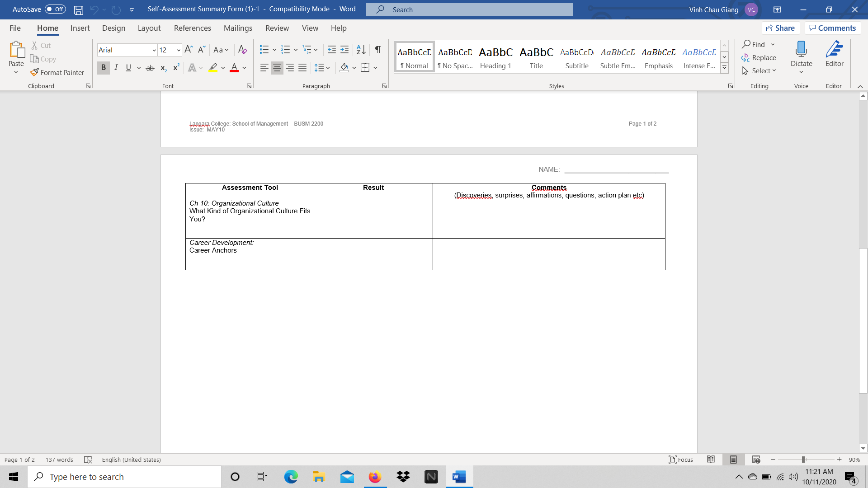Viewport: 868px width, 488px height.
Task: Toggle AutoSave switch
Action: tap(55, 9)
